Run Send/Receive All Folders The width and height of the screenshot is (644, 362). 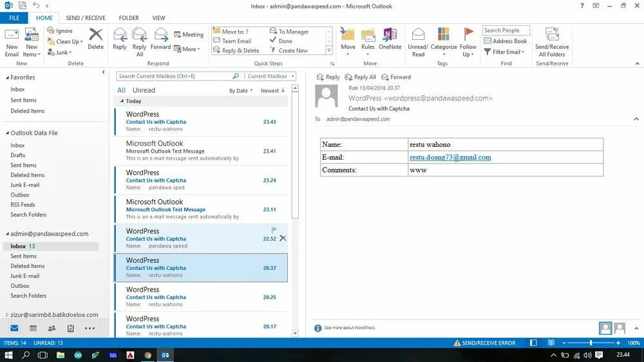(552, 43)
